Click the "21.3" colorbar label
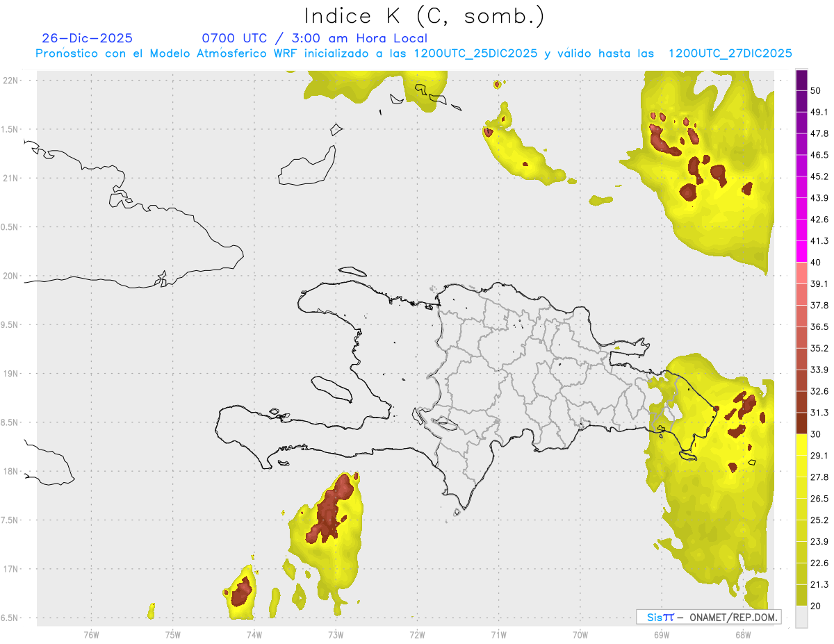 [x=819, y=584]
